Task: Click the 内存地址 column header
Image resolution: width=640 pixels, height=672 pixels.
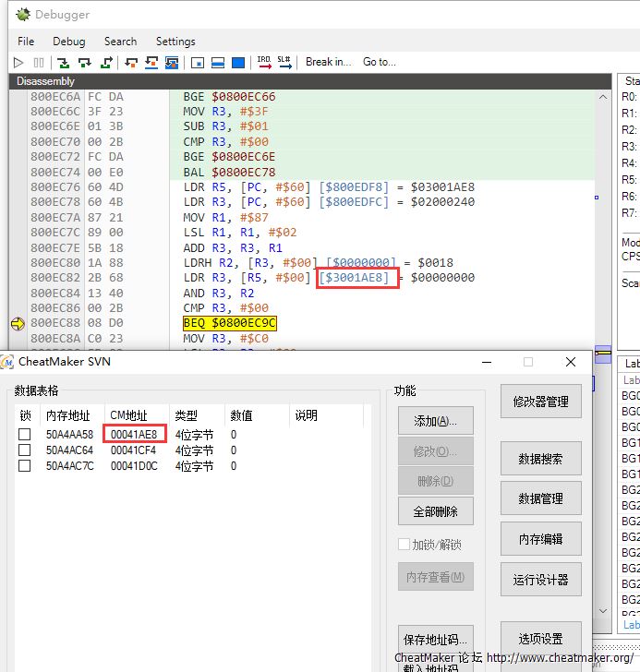Action: pos(68,415)
